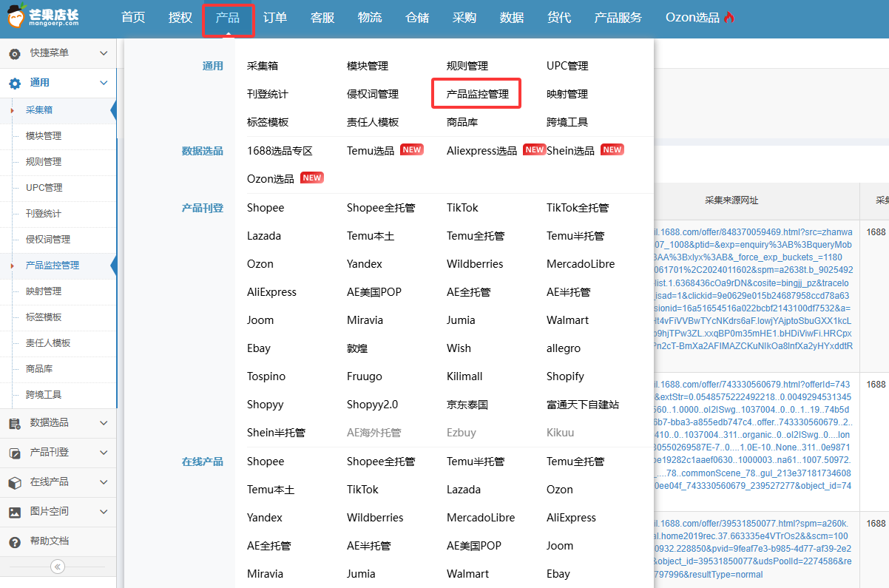Select 标签模板 in the left sidebar
Screen dimensions: 889x588
coord(44,317)
